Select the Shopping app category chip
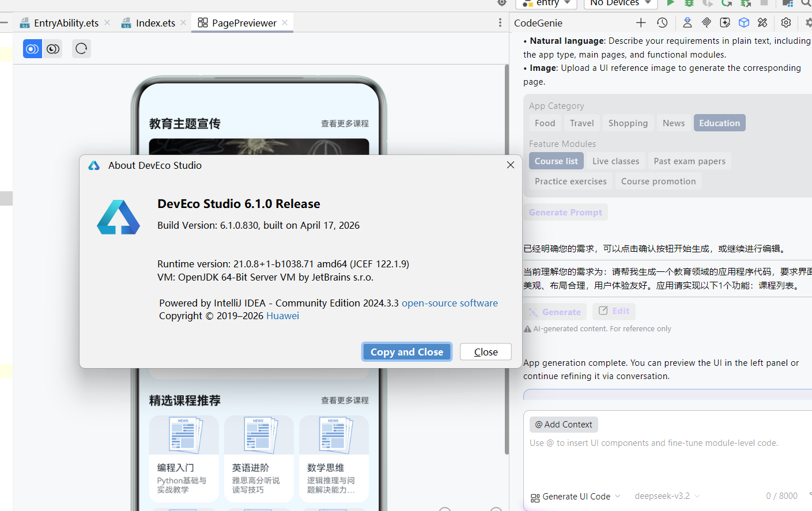This screenshot has height=511, width=812. tap(628, 123)
